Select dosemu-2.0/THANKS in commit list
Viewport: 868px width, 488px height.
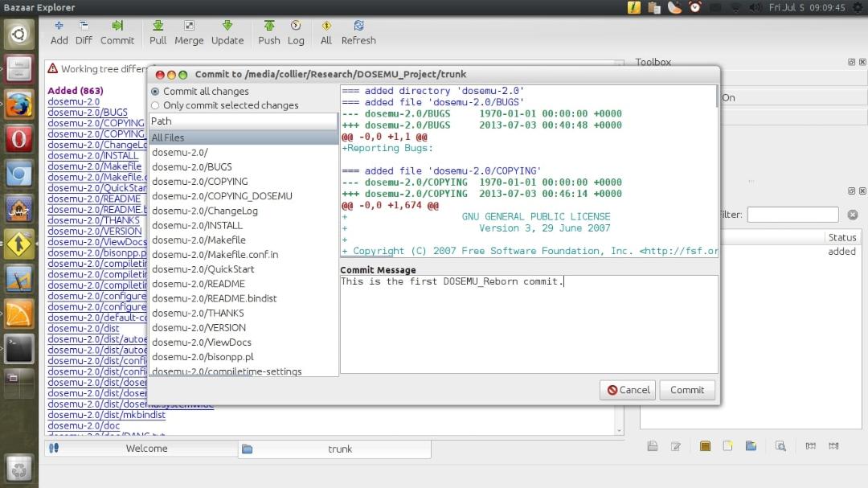coord(199,313)
